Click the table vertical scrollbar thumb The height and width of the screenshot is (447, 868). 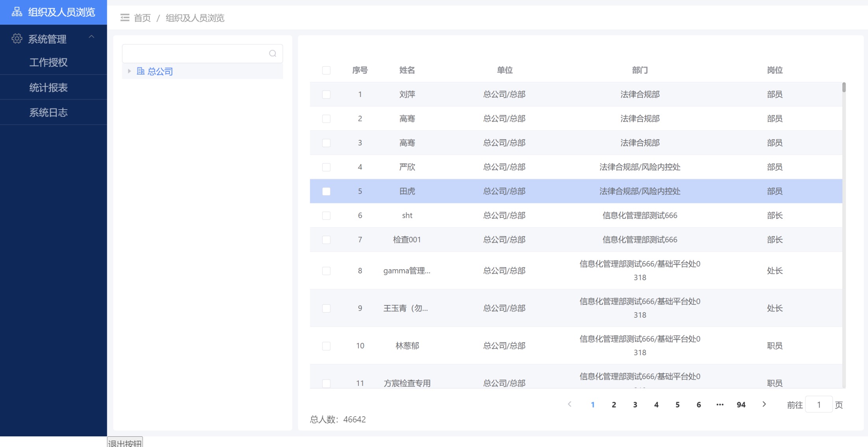click(844, 87)
